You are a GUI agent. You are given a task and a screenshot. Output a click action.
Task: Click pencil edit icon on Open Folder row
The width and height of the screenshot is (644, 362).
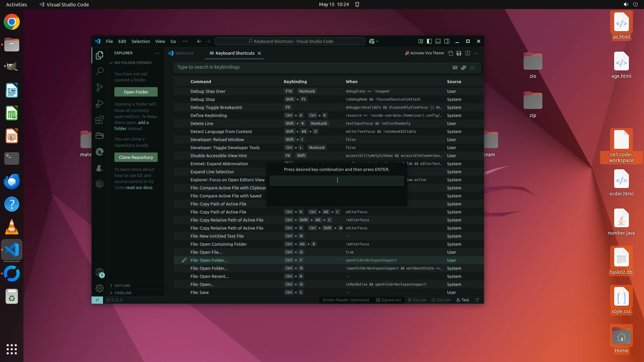pyautogui.click(x=184, y=260)
